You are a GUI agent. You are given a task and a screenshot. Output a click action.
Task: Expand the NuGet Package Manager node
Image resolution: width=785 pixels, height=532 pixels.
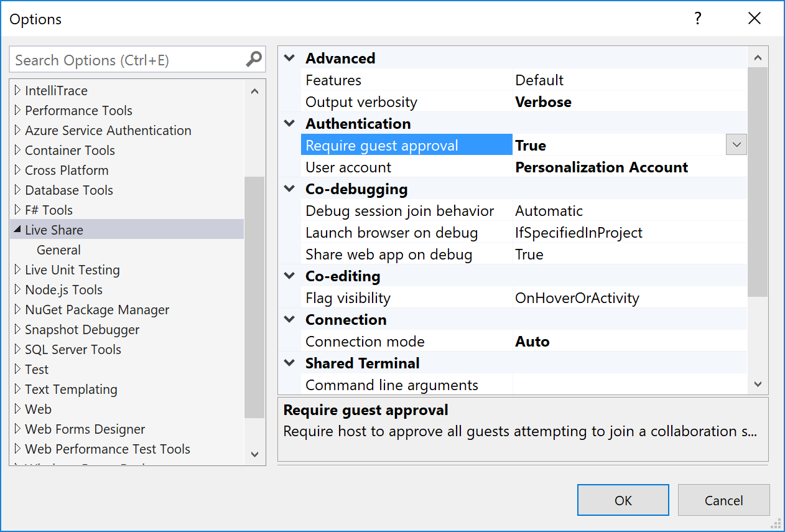click(x=16, y=309)
